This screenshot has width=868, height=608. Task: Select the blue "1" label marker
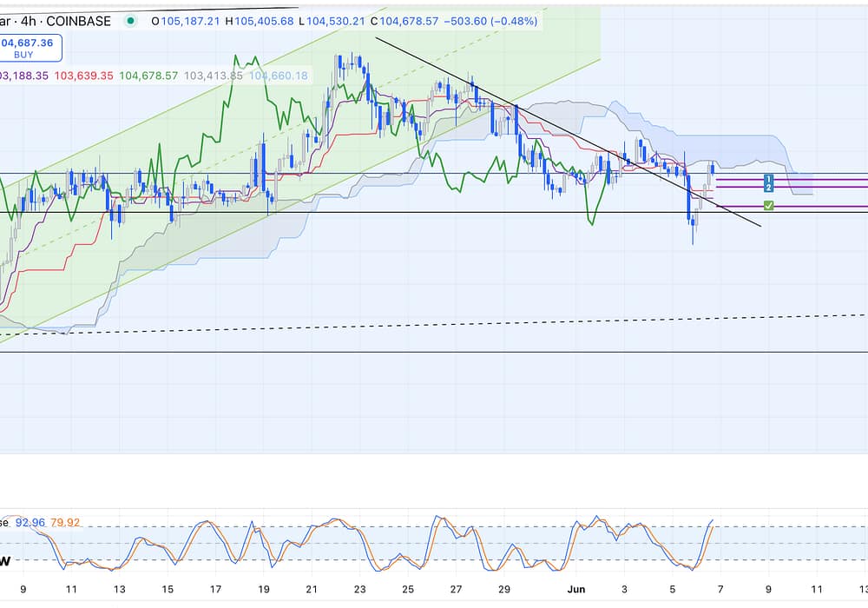(x=768, y=180)
